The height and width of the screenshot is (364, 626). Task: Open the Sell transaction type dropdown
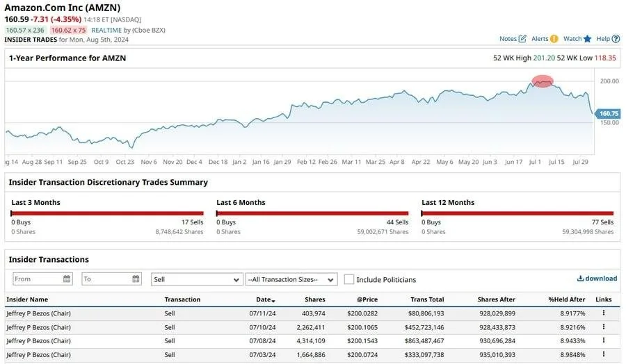click(196, 279)
